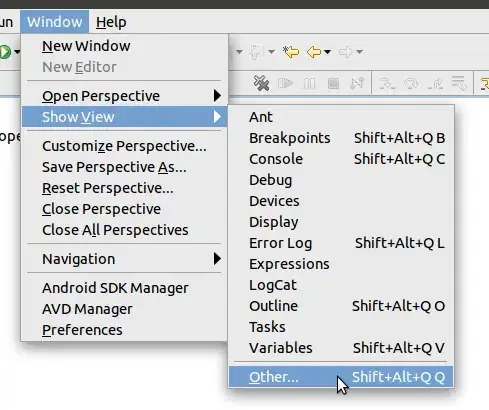Click the Resume debug icon
Screen dimensions: 489x410
285,83
